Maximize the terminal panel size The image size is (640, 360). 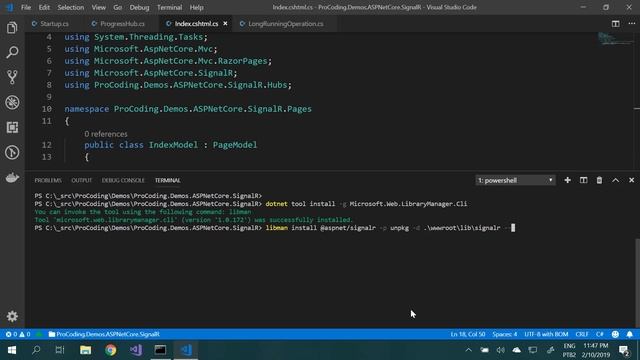(x=616, y=180)
